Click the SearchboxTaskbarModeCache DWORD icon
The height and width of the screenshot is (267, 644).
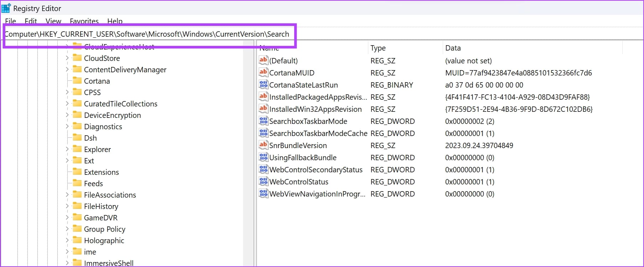pyautogui.click(x=263, y=133)
